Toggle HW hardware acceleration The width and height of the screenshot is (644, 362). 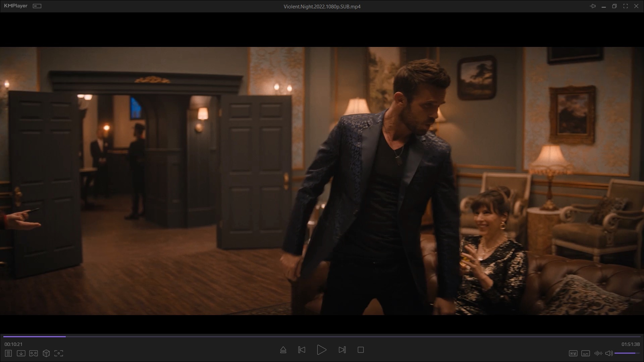tap(573, 353)
